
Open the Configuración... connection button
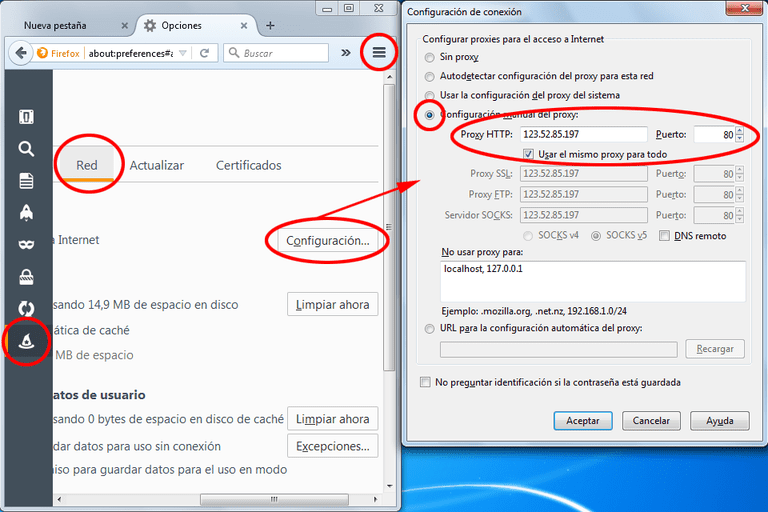(x=328, y=241)
